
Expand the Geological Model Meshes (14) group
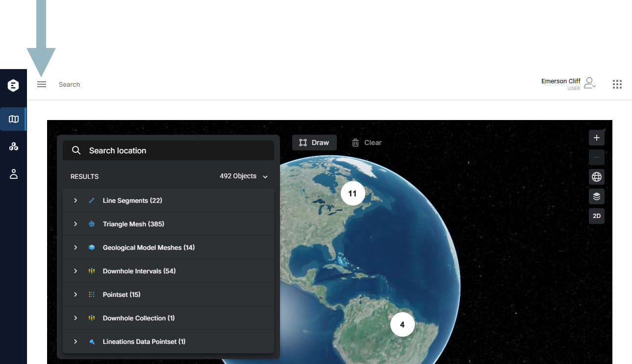tap(76, 247)
